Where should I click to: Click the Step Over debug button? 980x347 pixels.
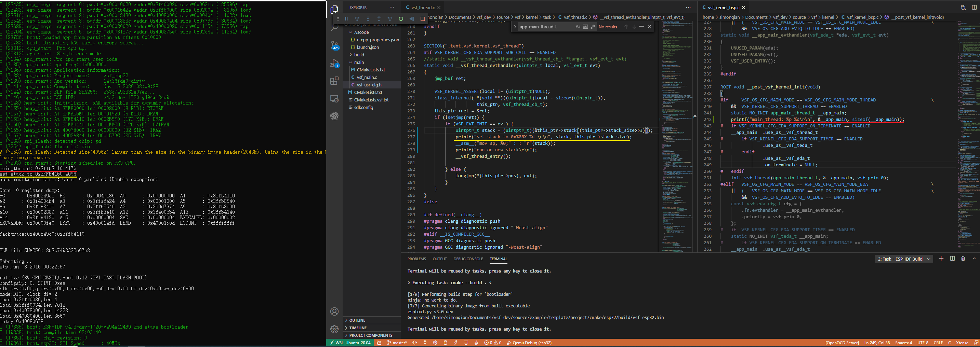point(357,19)
